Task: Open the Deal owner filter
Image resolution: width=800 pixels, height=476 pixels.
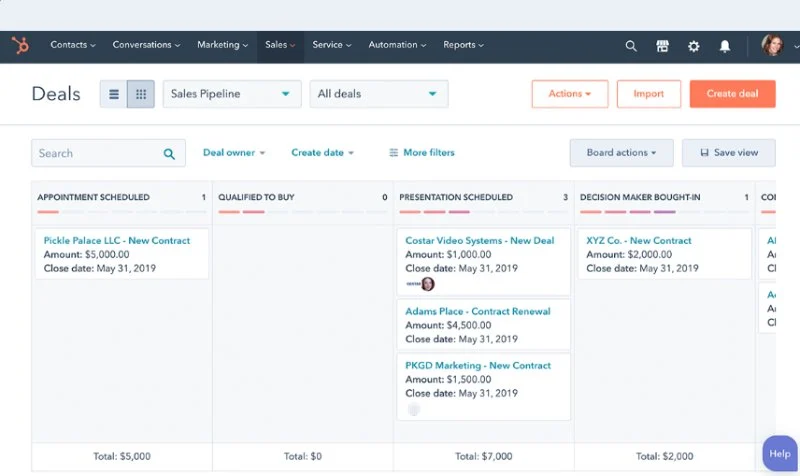Action: (x=234, y=153)
